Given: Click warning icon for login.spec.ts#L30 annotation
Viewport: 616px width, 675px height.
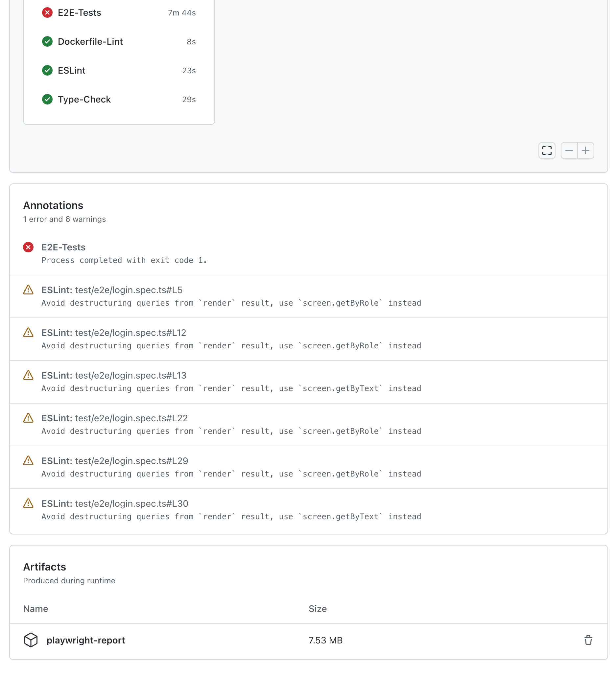Looking at the screenshot, I should (x=28, y=503).
